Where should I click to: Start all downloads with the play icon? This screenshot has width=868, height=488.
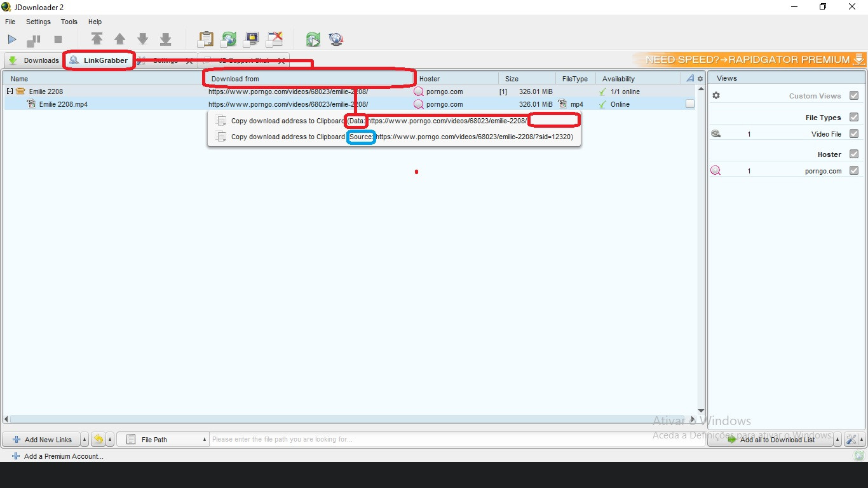pos(12,39)
